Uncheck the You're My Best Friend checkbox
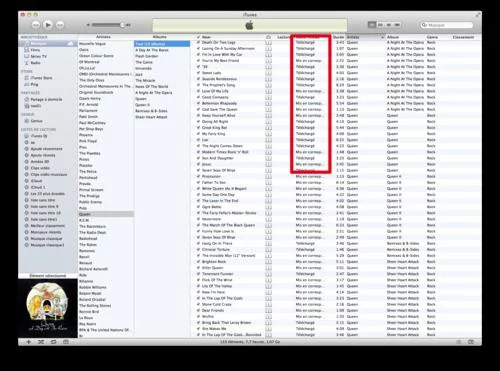Screen dimensions: 500x371 coord(198,61)
